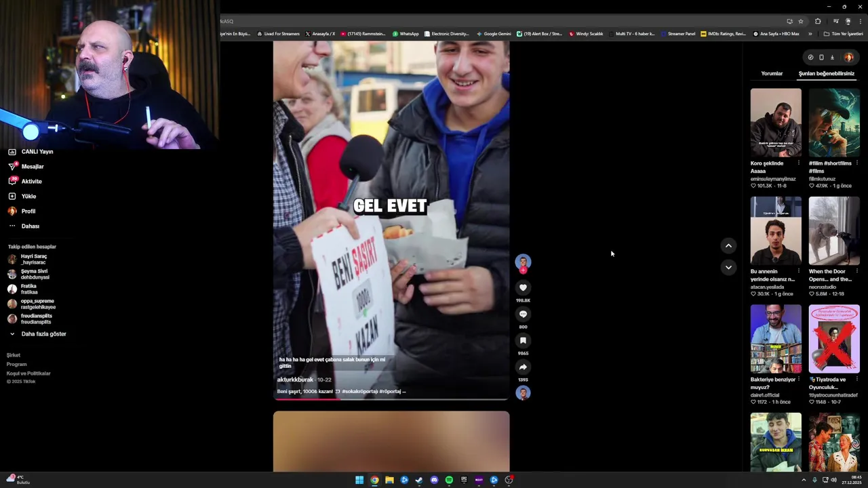Open options for Tiyatroda ve Oyunculuk video

pyautogui.click(x=856, y=380)
